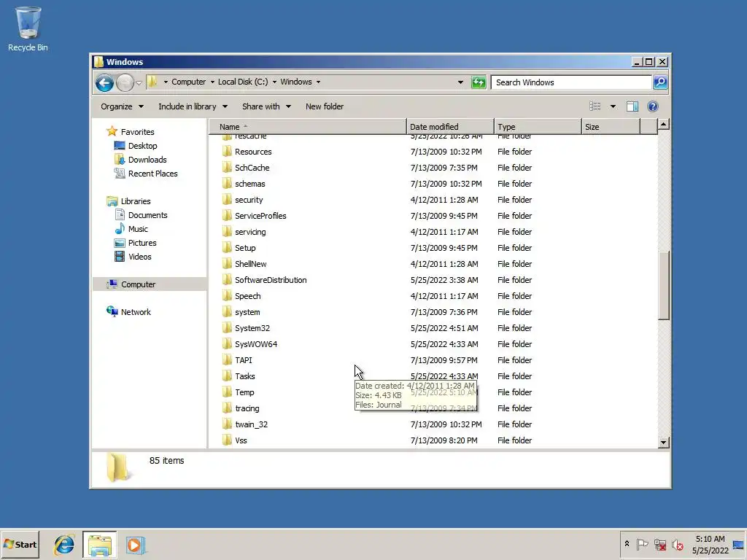This screenshot has height=560, width=747.
Task: Select the Resources folder icon
Action: tap(227, 152)
